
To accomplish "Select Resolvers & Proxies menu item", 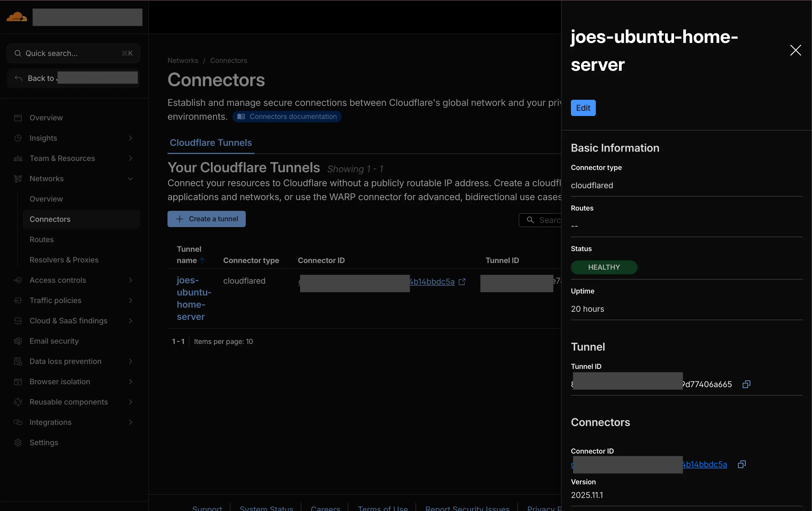I will point(64,260).
